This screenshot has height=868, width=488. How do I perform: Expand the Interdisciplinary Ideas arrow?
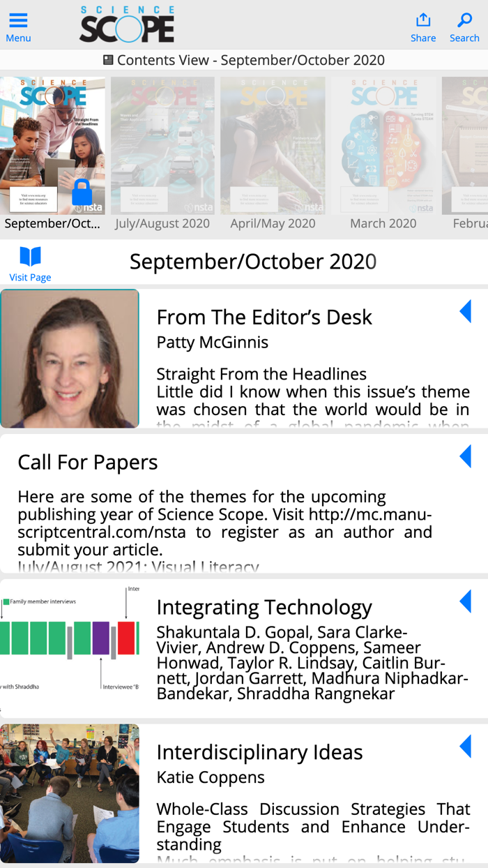point(465,747)
